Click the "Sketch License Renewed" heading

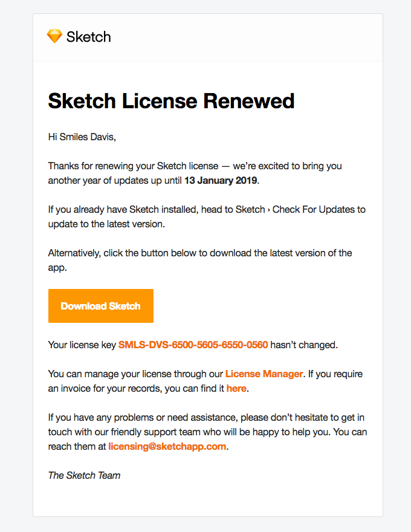pos(171,101)
